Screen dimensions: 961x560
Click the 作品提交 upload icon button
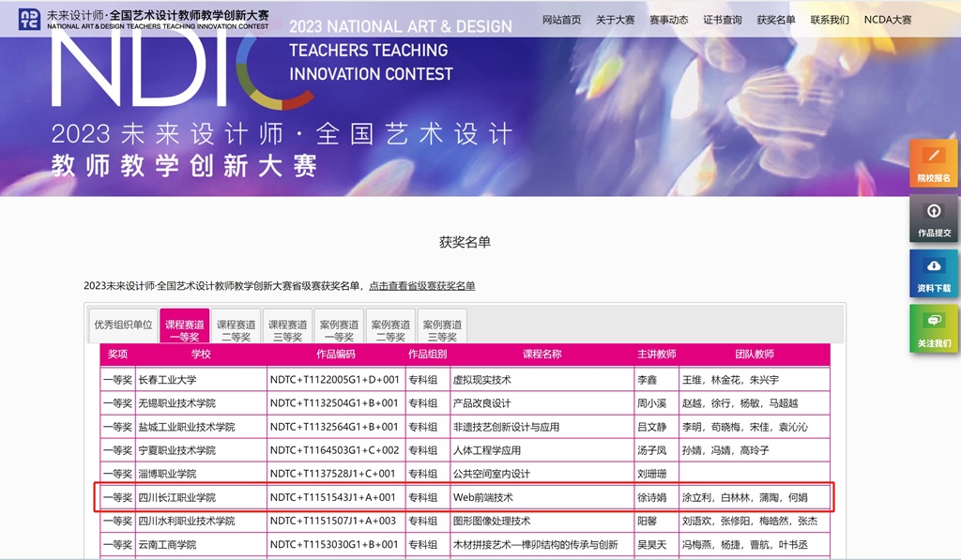[934, 219]
